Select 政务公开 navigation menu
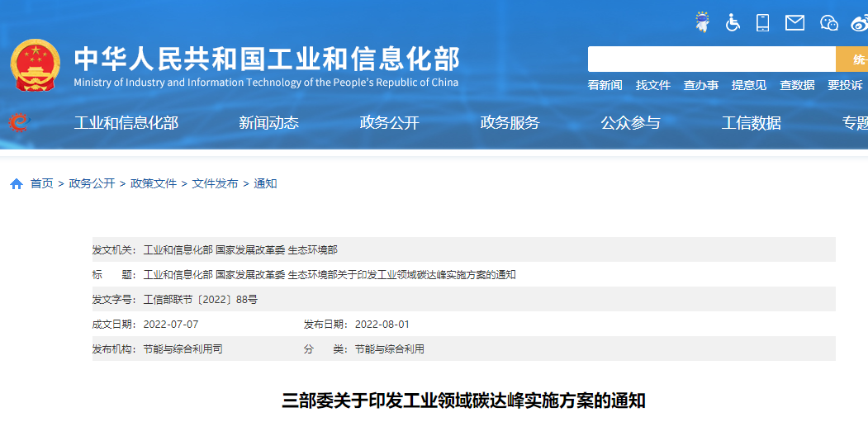The image size is (868, 441). (389, 123)
